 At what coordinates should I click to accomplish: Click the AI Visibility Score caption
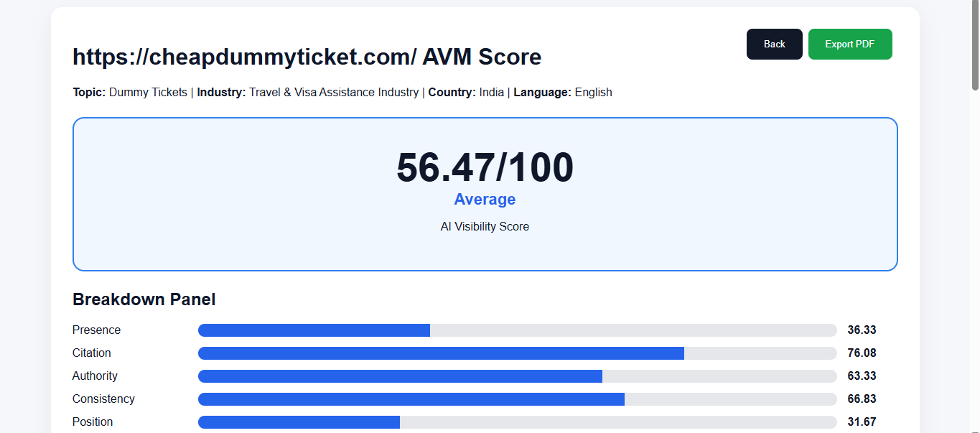click(485, 226)
